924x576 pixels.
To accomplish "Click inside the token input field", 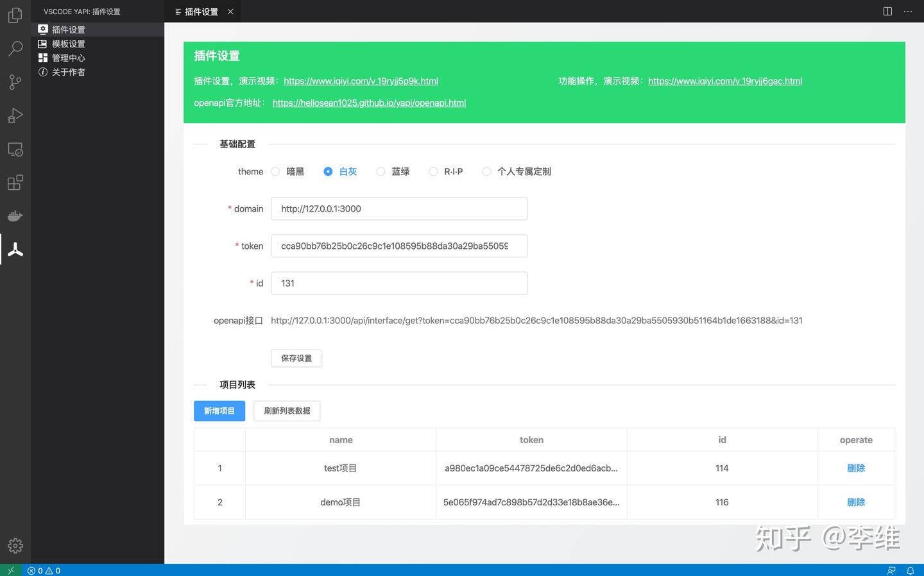I will coord(398,246).
